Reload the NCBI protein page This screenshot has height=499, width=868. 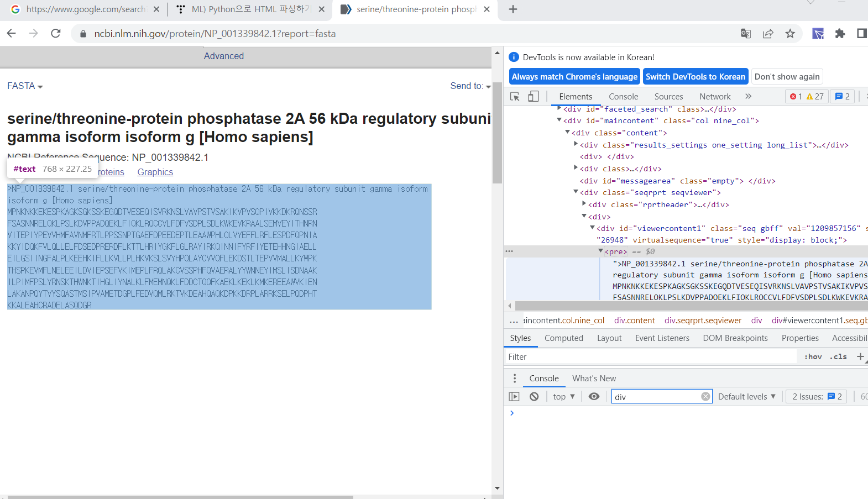[x=56, y=34]
